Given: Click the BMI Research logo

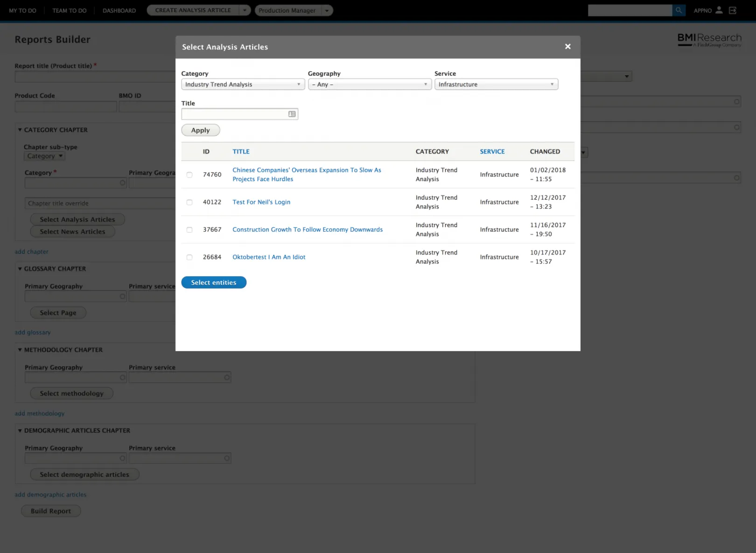Looking at the screenshot, I should [709, 40].
